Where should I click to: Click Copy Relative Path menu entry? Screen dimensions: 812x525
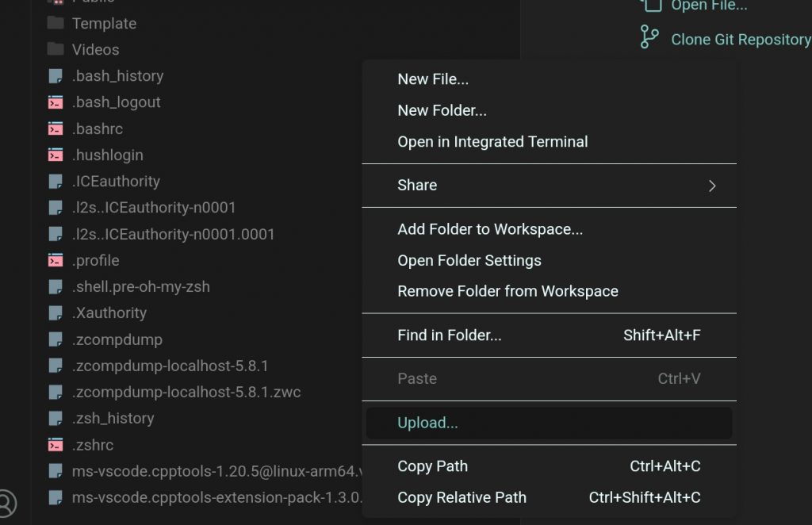462,497
